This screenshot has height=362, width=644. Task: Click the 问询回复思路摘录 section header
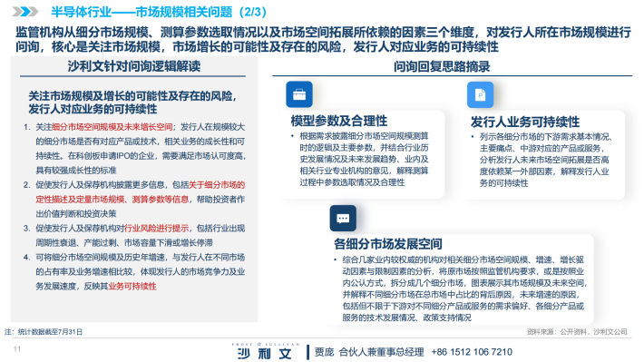(x=442, y=66)
